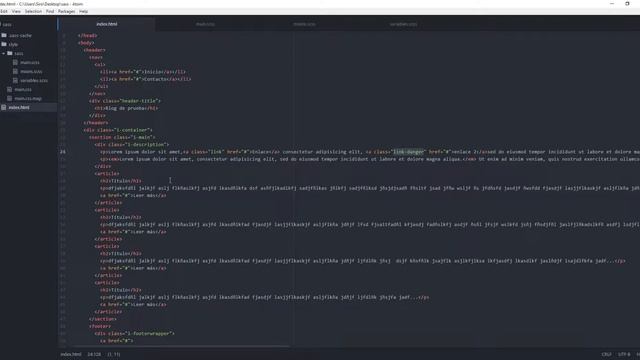Click the 'Contacto' list item code line
The image size is (640, 360).
(146, 79)
